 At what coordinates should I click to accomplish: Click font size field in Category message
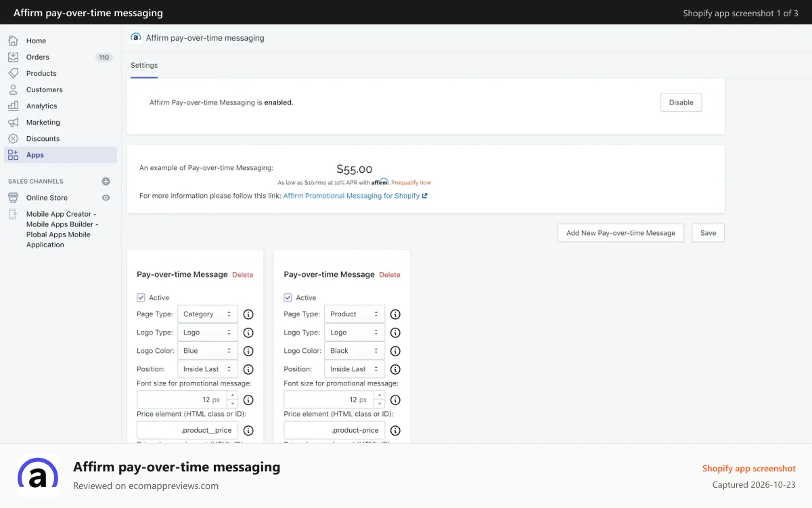(x=181, y=400)
